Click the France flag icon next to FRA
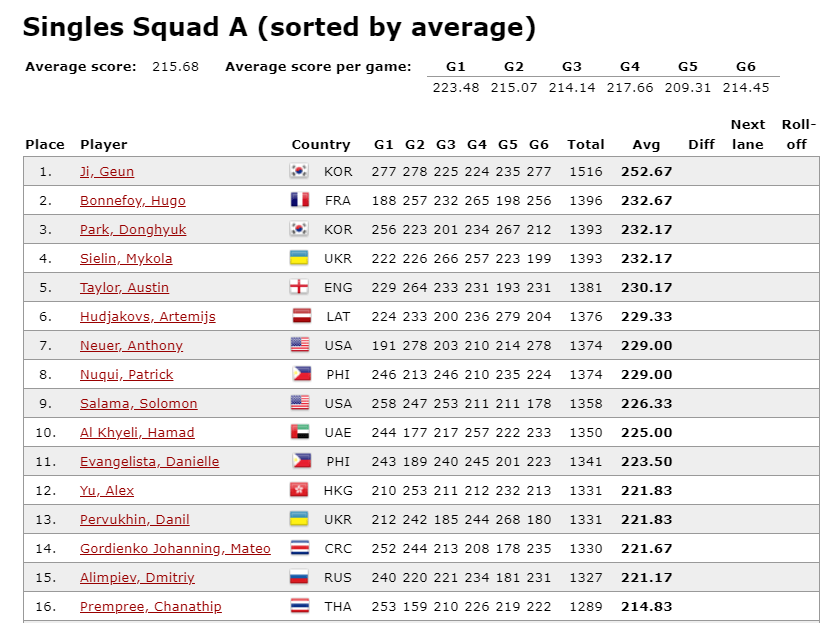Screen dimensions: 838x642 coord(299,200)
